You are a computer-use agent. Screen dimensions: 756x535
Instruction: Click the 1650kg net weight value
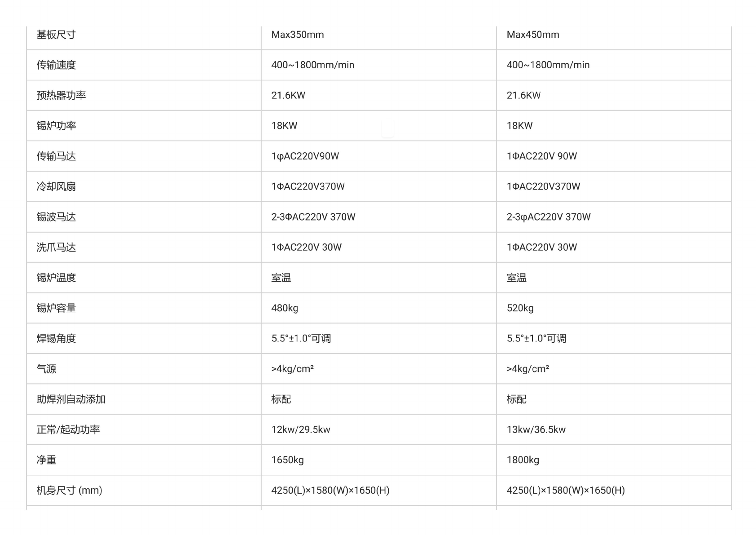coord(287,460)
